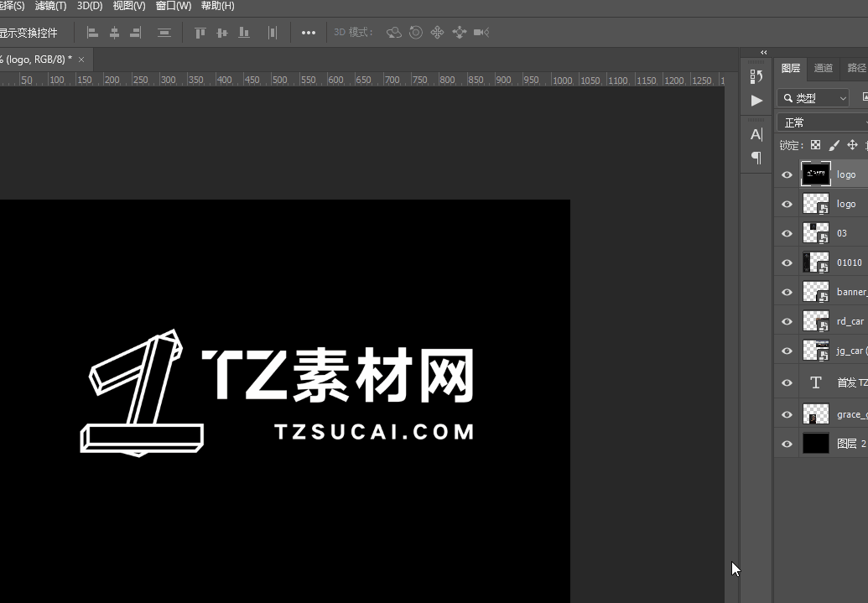Select the rd_car layer name
The height and width of the screenshot is (603, 868).
(850, 322)
